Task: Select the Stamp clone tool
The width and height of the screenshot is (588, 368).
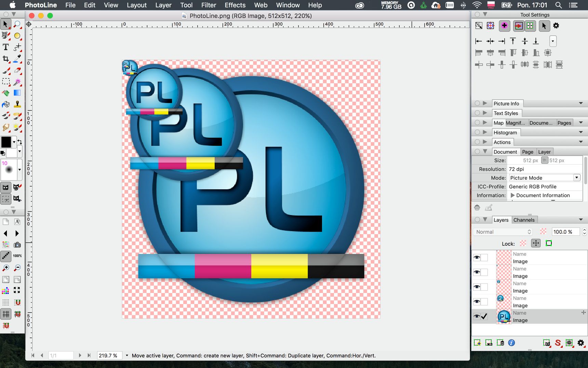Action: click(x=17, y=104)
